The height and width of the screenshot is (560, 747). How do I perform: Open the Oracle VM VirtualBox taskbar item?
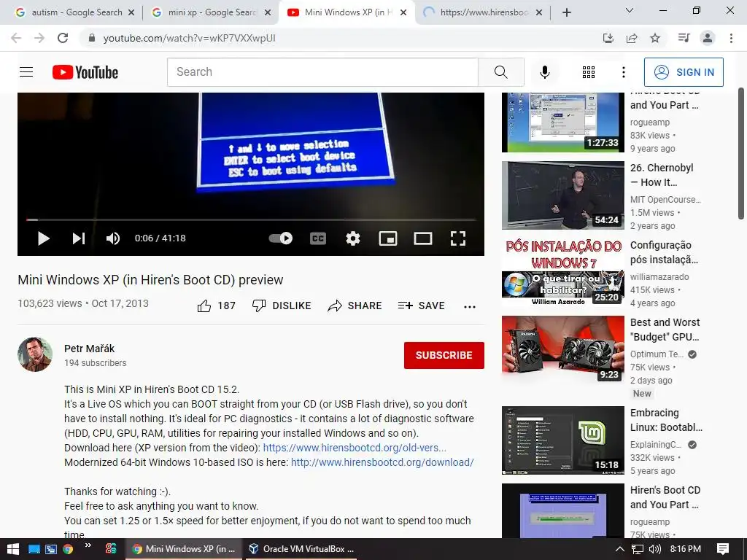(x=301, y=549)
